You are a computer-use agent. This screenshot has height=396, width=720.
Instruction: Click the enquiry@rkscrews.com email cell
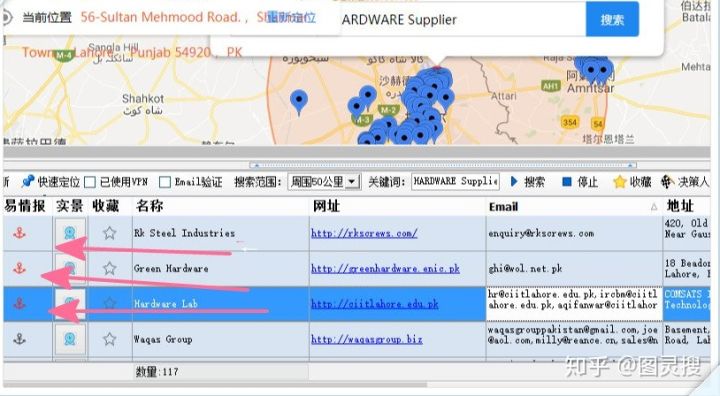pos(574,233)
